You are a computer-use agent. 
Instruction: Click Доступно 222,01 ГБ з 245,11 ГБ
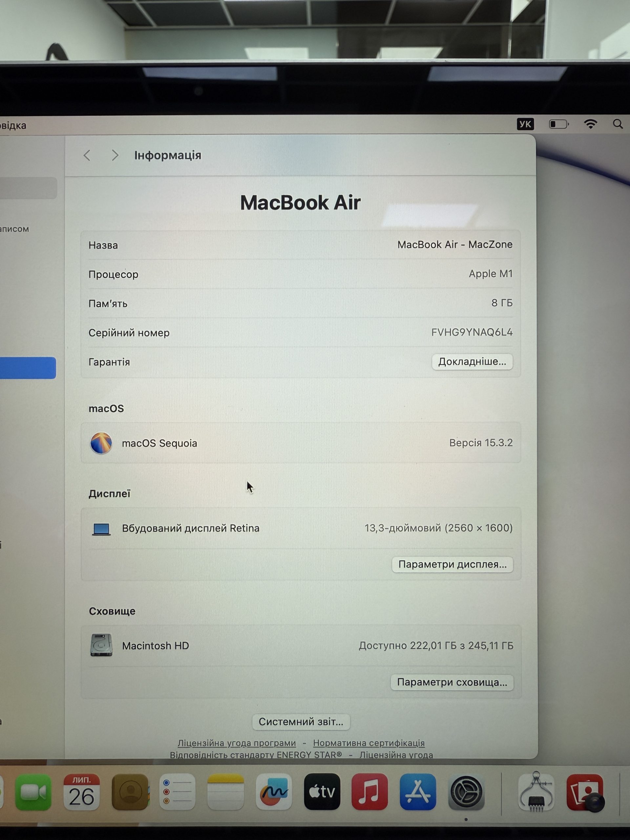tap(436, 645)
